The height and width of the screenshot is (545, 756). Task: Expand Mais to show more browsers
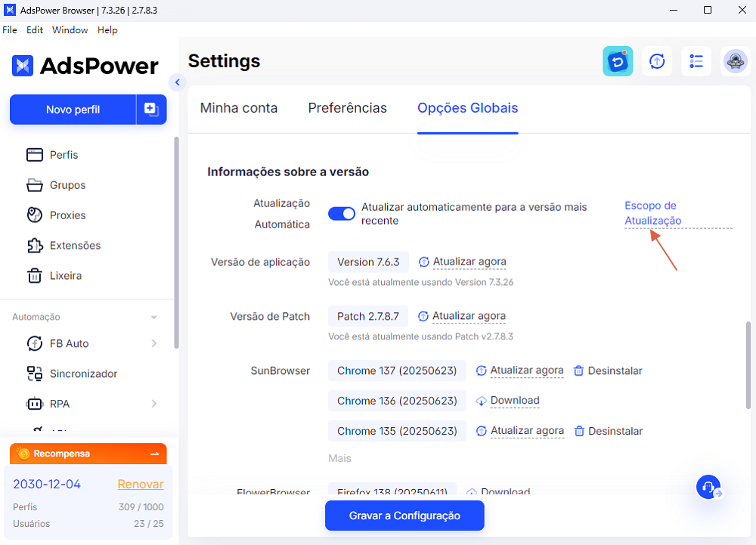click(339, 458)
